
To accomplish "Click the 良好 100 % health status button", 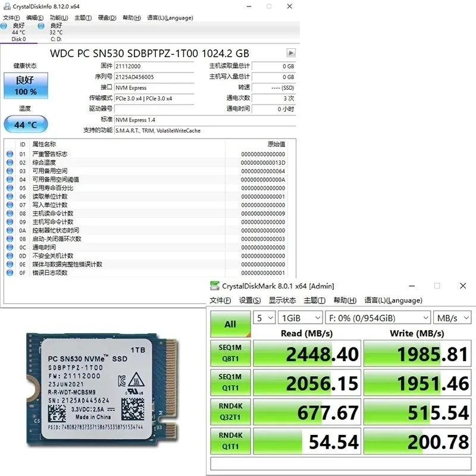I will coord(26,86).
